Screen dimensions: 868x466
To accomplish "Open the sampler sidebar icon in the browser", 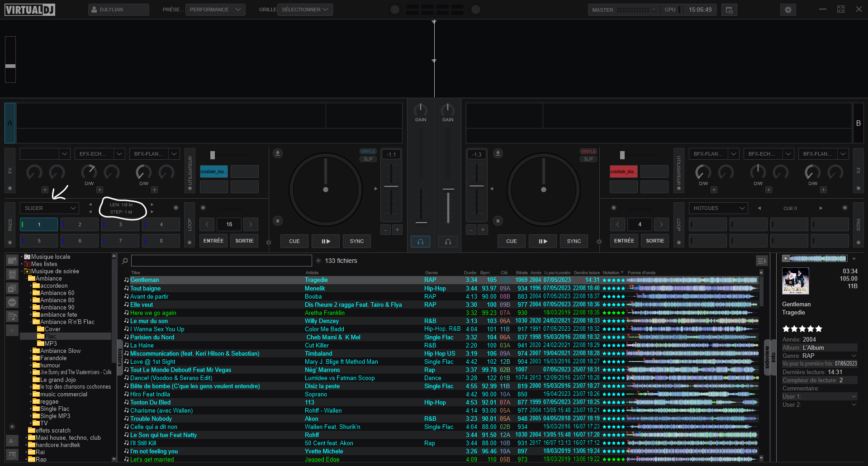I will [12, 274].
